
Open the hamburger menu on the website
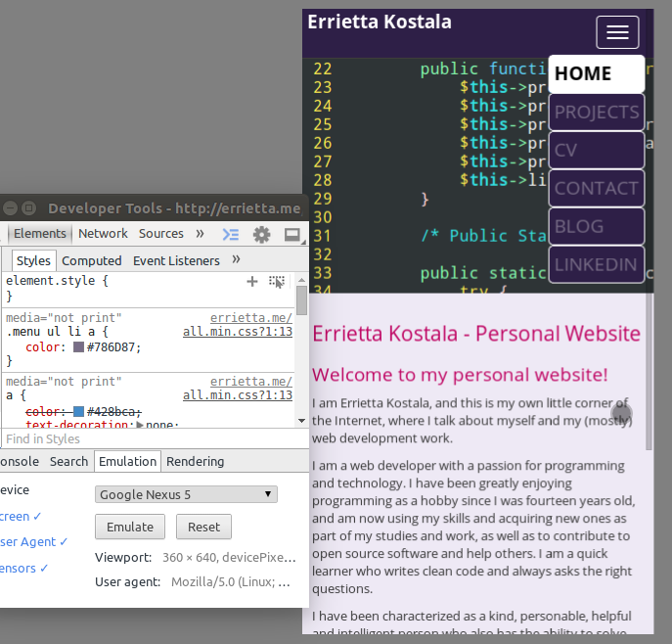tap(617, 32)
